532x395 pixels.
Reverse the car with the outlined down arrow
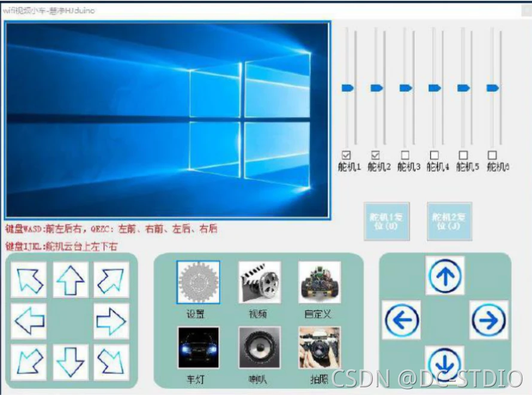click(x=71, y=362)
